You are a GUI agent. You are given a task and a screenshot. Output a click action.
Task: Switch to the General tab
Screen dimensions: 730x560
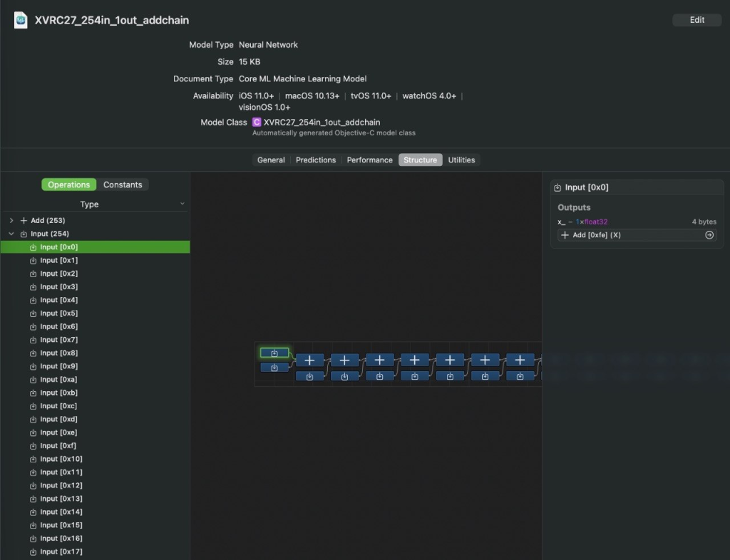coord(271,160)
